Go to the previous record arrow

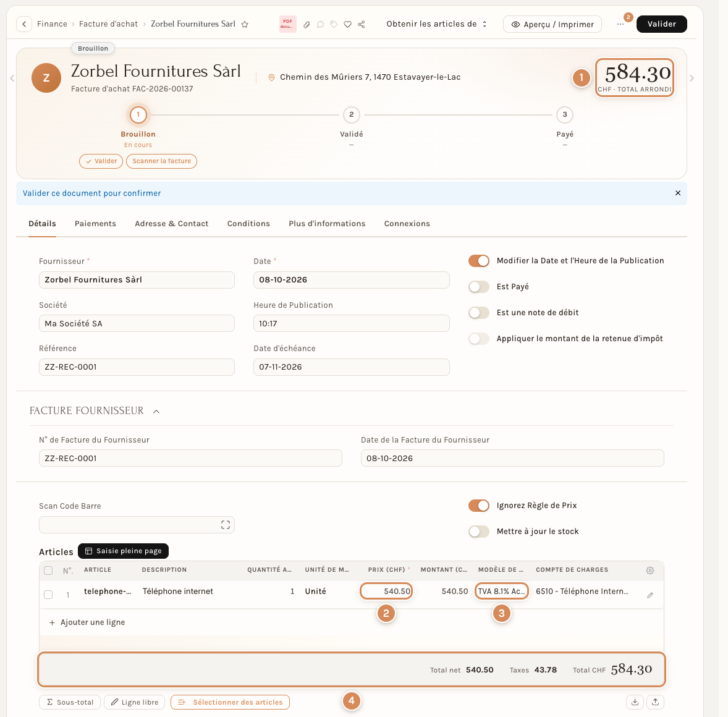pos(12,78)
